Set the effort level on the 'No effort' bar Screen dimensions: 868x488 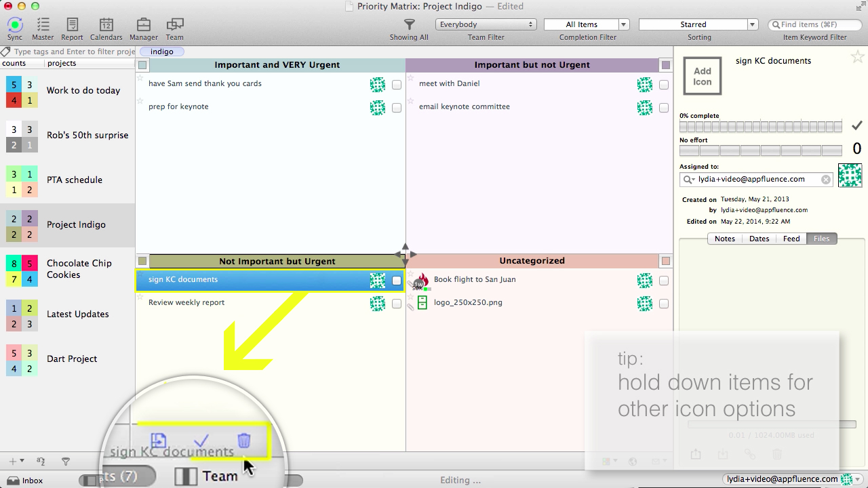click(761, 150)
